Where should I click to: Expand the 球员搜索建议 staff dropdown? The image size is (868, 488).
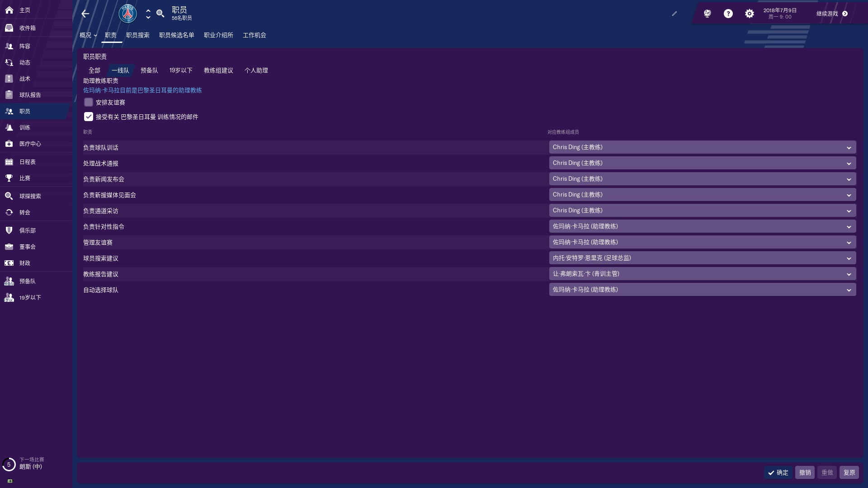[x=702, y=258]
